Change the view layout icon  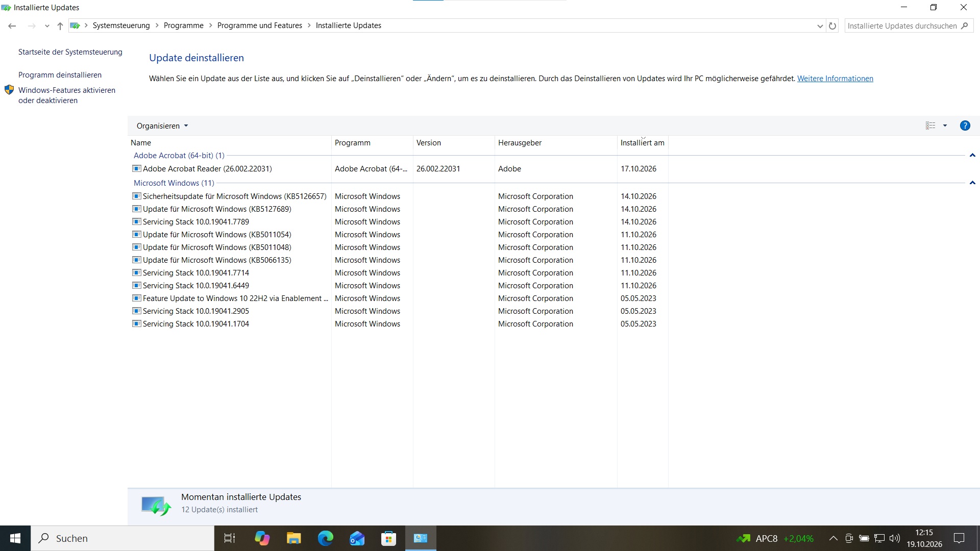pos(930,126)
